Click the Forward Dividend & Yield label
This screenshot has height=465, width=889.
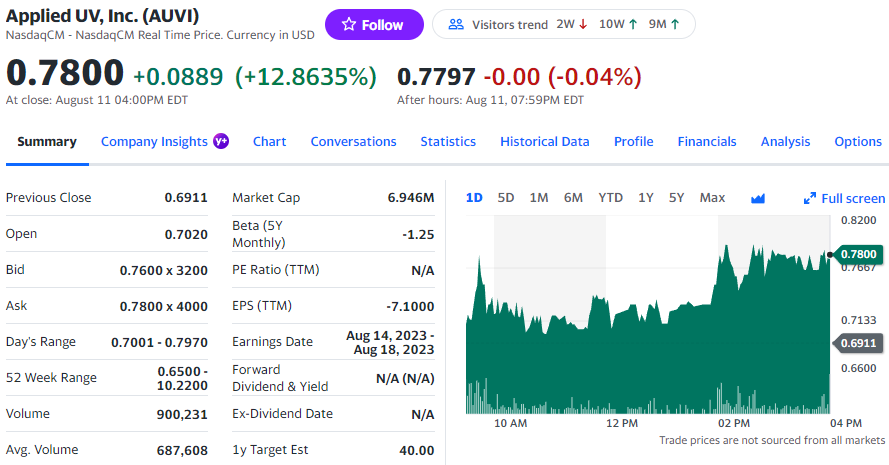click(x=280, y=378)
